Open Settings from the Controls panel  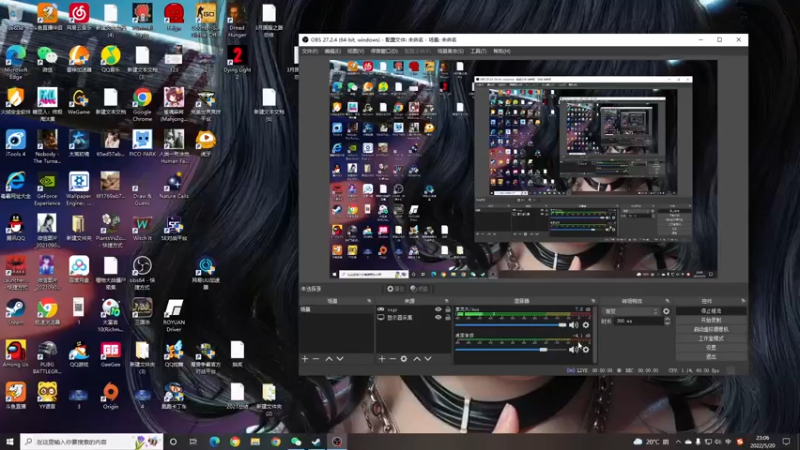[x=711, y=347]
